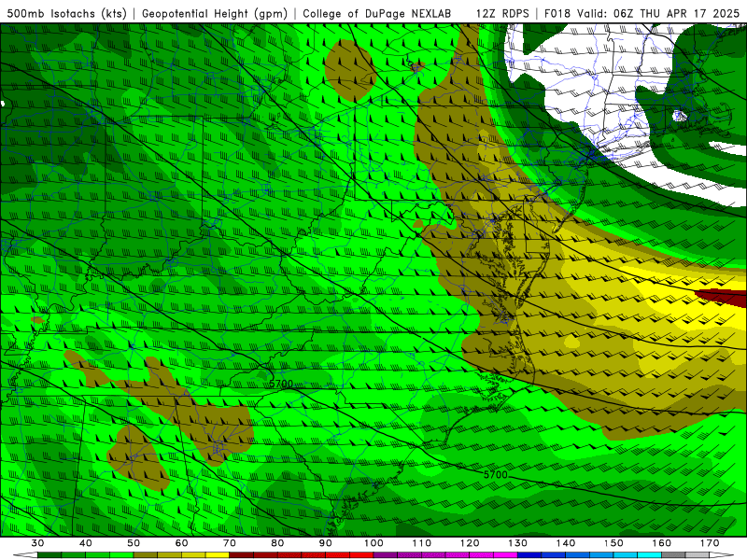Pick the bright green swatch just below 50
The image size is (747, 560).
click(121, 555)
